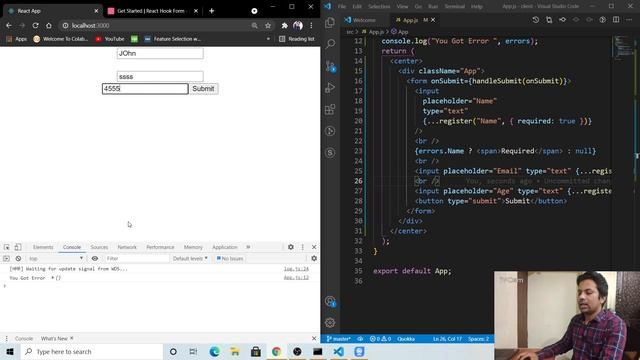Viewport: 640px width, 360px height.
Task: Open the Run and Debug sidebar icon
Action: coord(330,87)
